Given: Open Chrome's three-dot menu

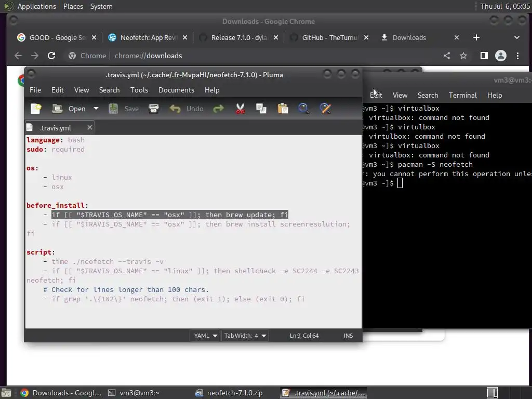Looking at the screenshot, I should [518, 56].
